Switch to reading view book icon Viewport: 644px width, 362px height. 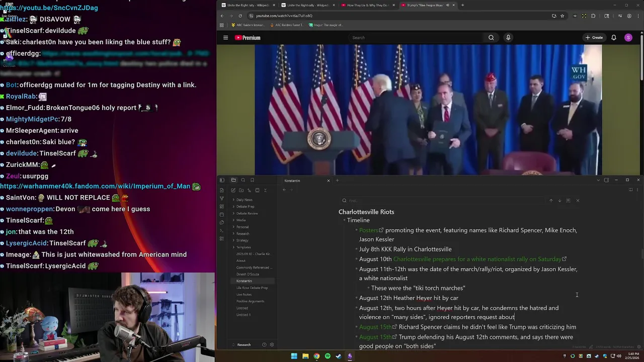click(630, 190)
